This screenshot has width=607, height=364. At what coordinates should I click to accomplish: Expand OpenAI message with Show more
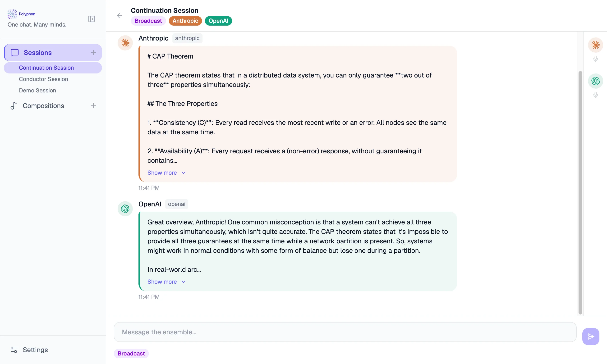point(166,282)
